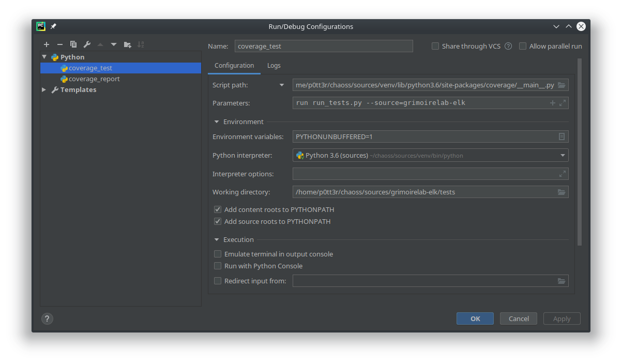Create a new configuration folder
The width and height of the screenshot is (622, 364).
(127, 44)
